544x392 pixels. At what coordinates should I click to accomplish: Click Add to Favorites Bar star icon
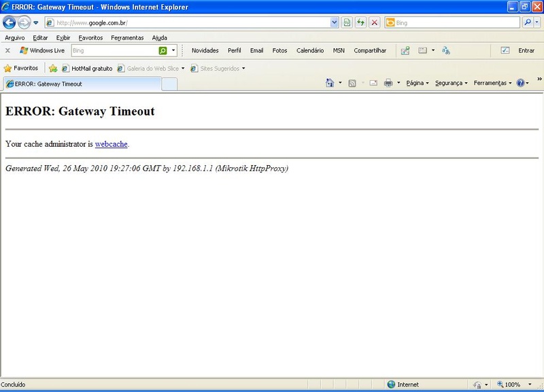pos(53,69)
